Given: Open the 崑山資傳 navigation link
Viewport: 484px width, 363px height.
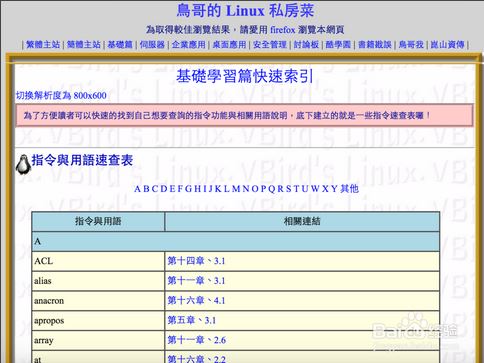Looking at the screenshot, I should (x=447, y=44).
